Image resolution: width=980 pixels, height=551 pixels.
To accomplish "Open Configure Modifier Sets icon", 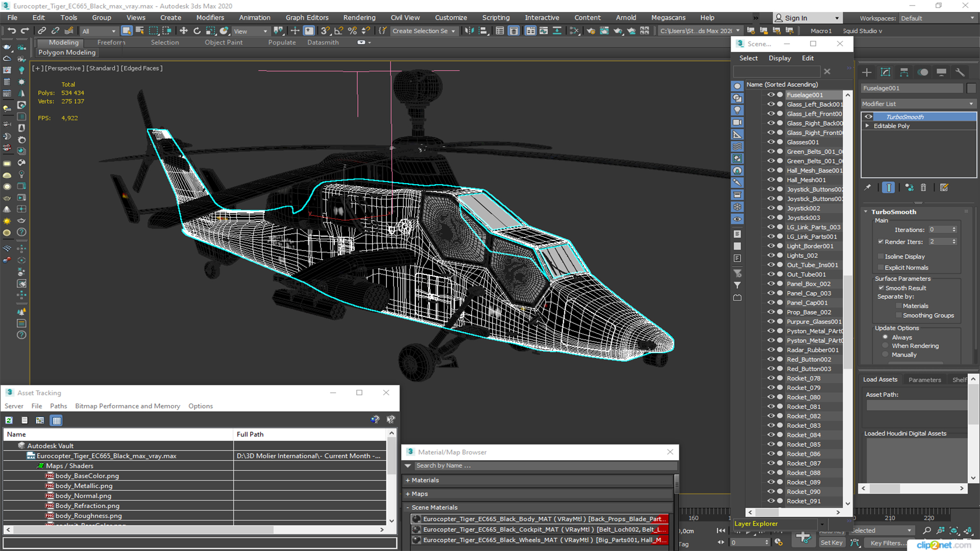I will click(944, 188).
